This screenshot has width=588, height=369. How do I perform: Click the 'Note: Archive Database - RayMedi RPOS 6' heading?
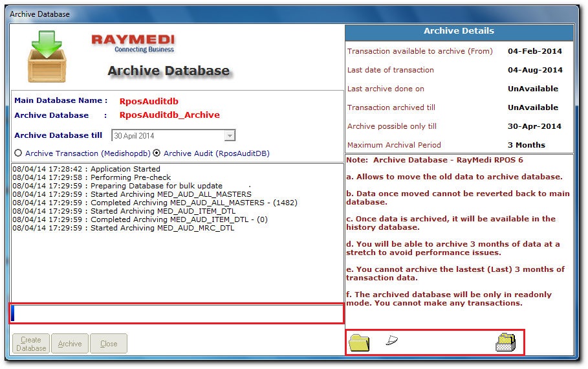(435, 160)
